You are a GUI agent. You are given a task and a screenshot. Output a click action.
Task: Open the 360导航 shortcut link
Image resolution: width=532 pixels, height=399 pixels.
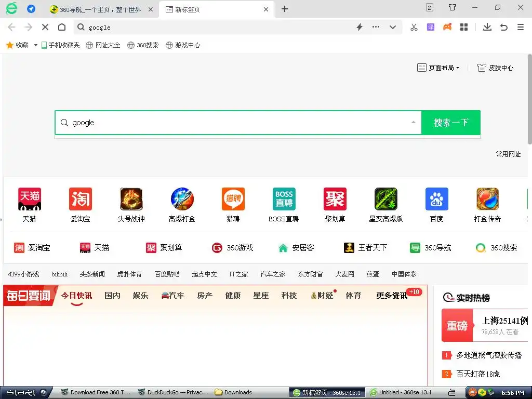tap(431, 248)
